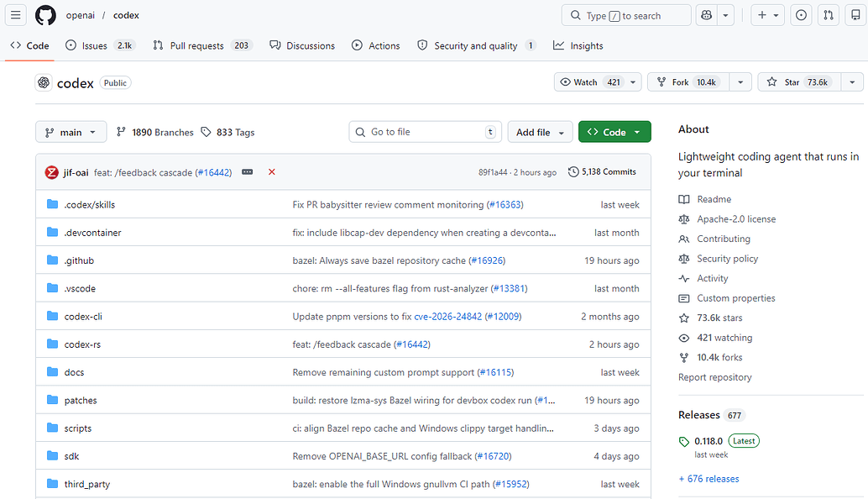Open the Actions tab
This screenshot has height=499, width=868.
click(x=376, y=45)
